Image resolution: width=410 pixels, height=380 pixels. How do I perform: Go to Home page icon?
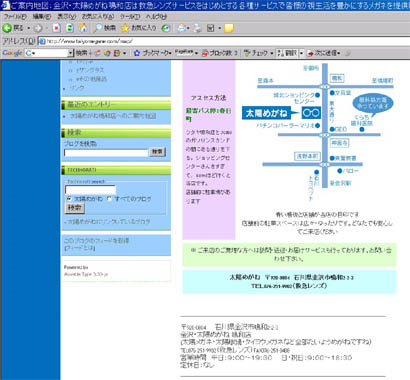(82, 28)
